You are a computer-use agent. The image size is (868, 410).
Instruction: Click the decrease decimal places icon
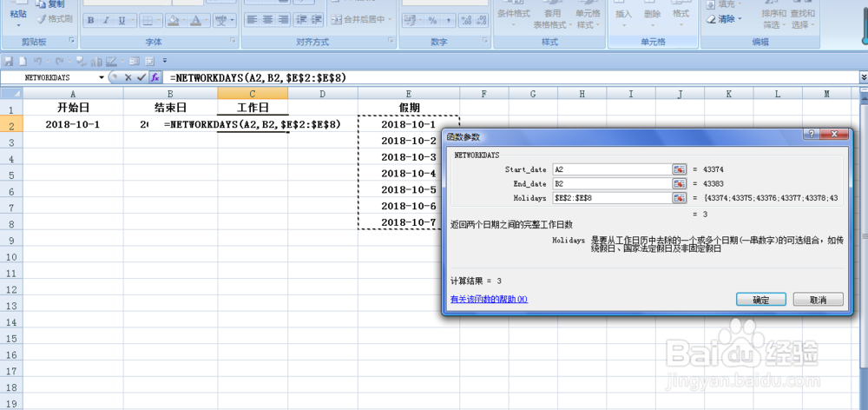481,21
